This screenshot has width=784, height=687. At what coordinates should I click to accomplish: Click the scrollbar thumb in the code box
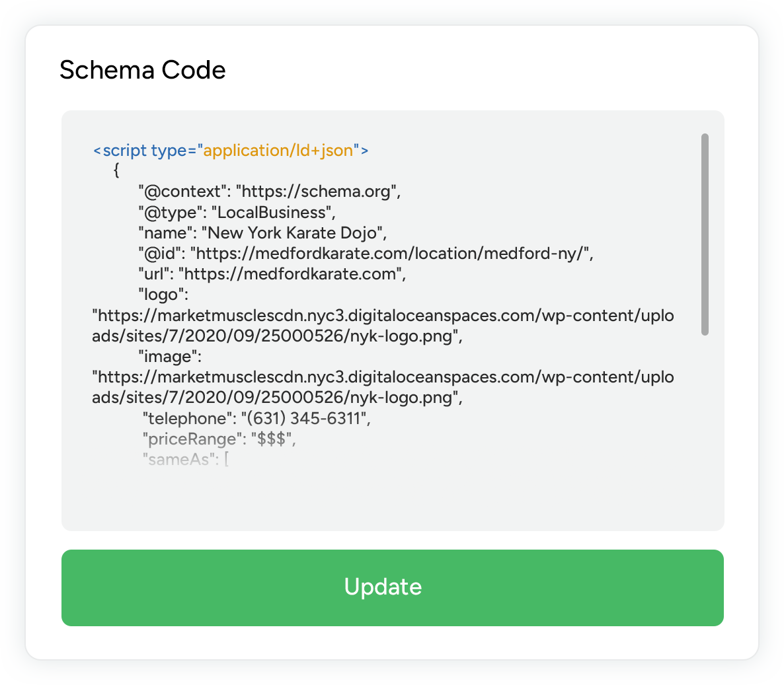point(705,234)
